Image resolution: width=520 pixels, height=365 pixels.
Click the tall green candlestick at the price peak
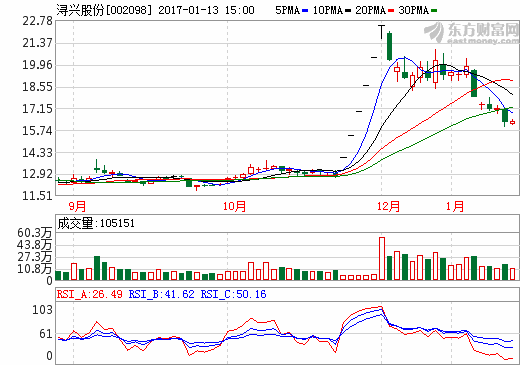pyautogui.click(x=389, y=46)
